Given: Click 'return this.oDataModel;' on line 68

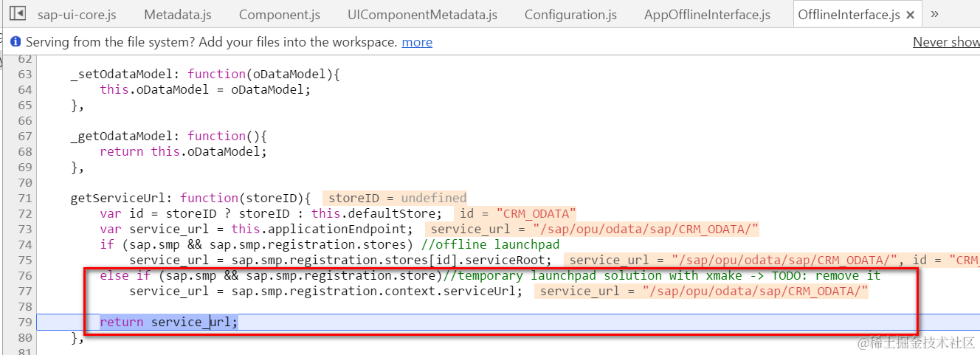Looking at the screenshot, I should click(183, 151).
